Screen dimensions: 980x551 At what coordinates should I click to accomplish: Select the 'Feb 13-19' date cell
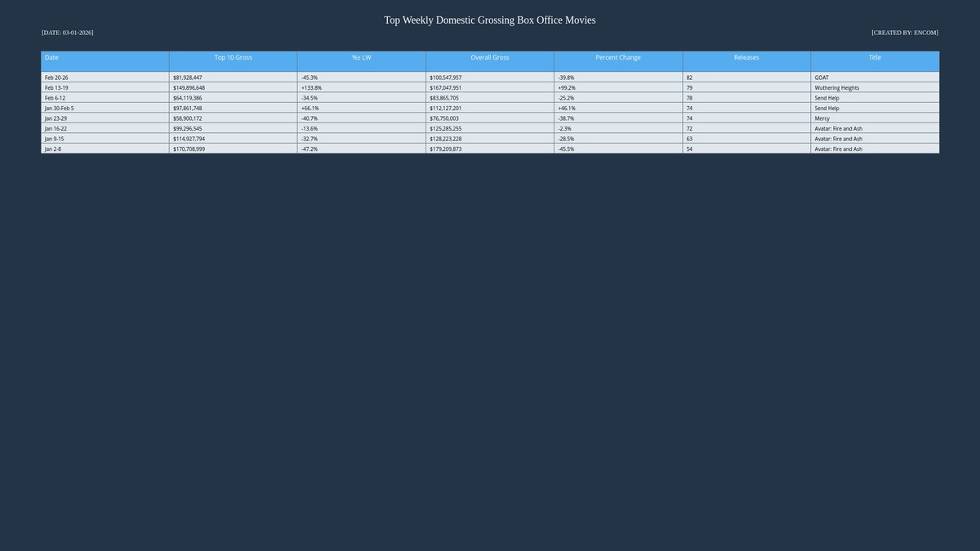pyautogui.click(x=105, y=87)
